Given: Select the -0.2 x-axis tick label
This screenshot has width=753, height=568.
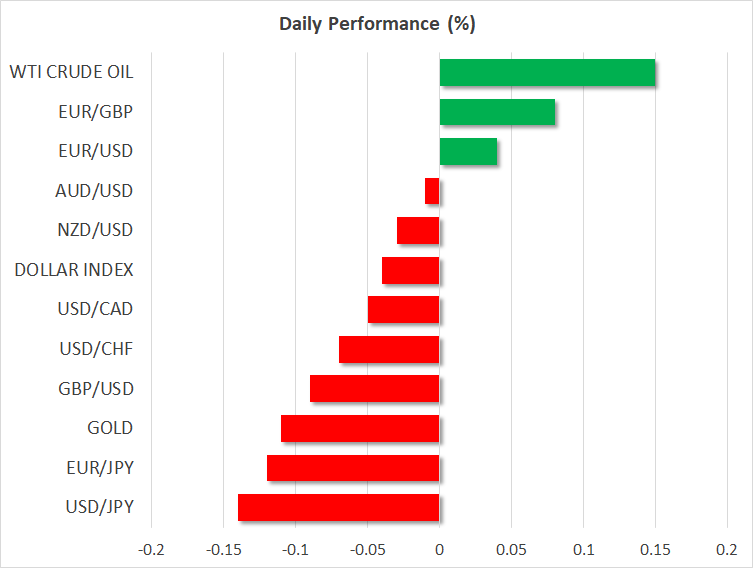Looking at the screenshot, I should click(151, 549).
